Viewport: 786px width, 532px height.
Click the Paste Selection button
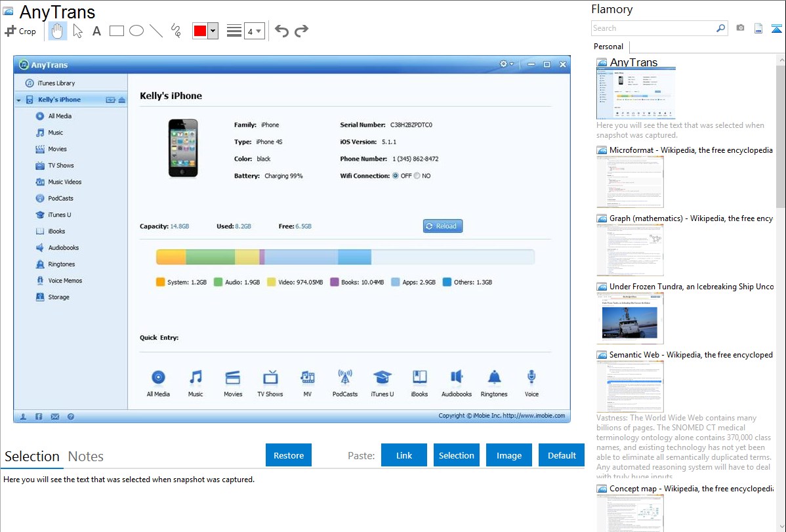point(456,455)
